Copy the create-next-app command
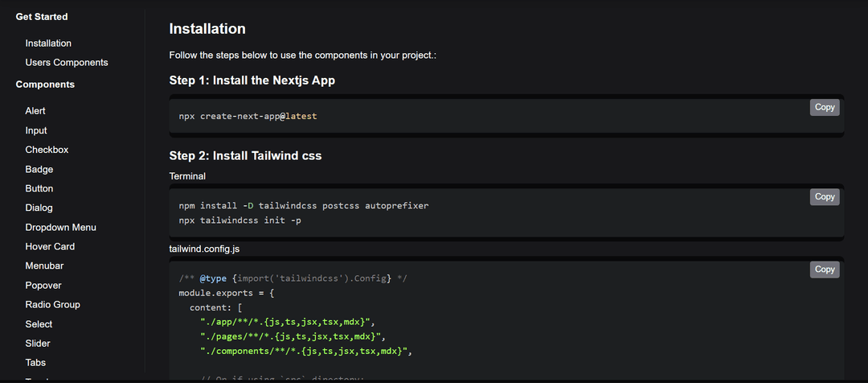This screenshot has width=868, height=383. [x=824, y=108]
